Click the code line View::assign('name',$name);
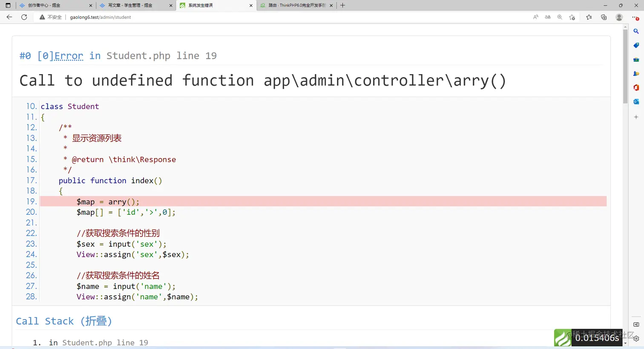Viewport: 644px width, 349px height. (x=137, y=297)
